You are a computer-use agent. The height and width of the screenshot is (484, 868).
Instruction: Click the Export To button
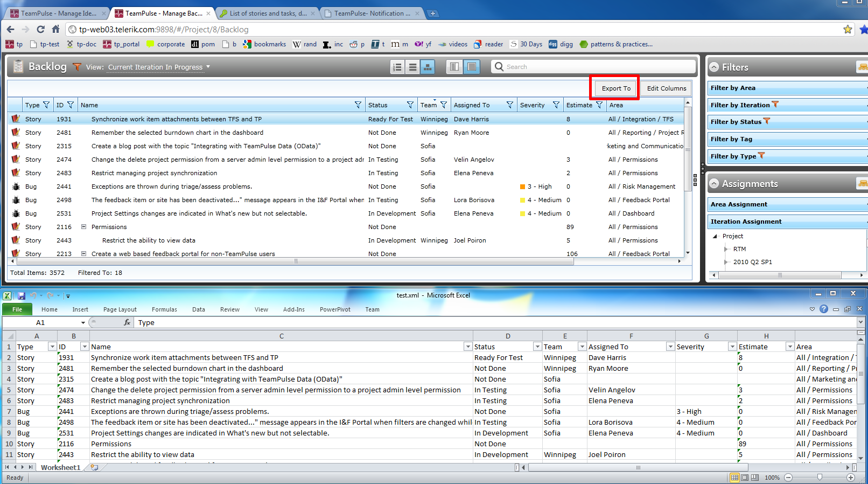pyautogui.click(x=616, y=88)
